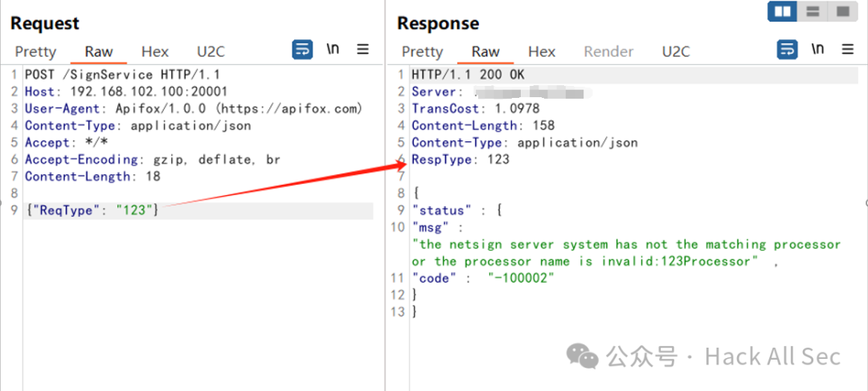
Task: Click response Content-Type: application/json line
Action: coord(525,143)
